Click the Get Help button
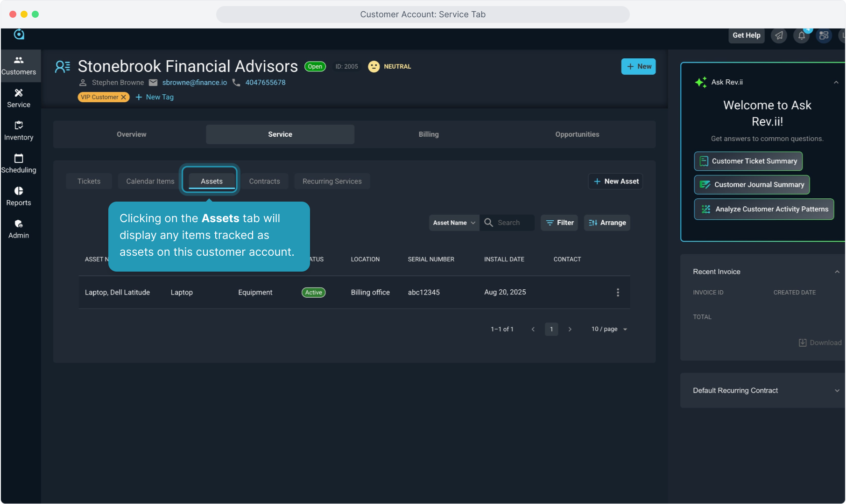 tap(746, 35)
